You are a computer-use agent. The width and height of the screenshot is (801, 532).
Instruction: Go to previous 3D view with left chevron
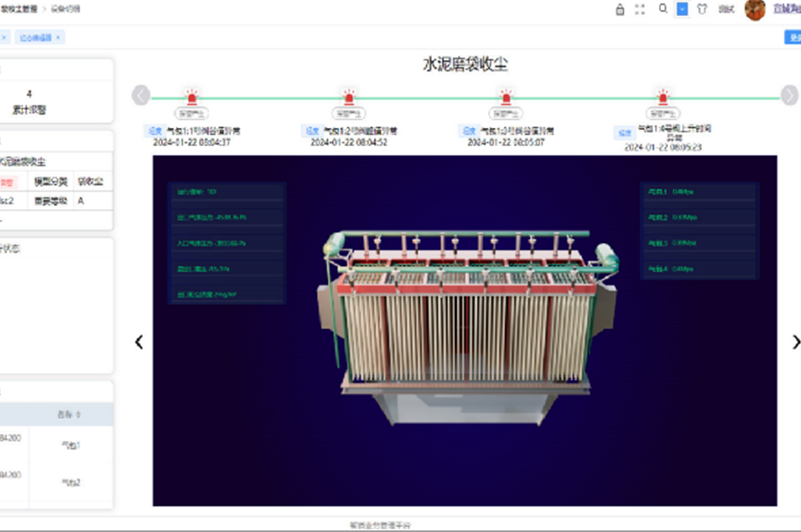pos(139,342)
